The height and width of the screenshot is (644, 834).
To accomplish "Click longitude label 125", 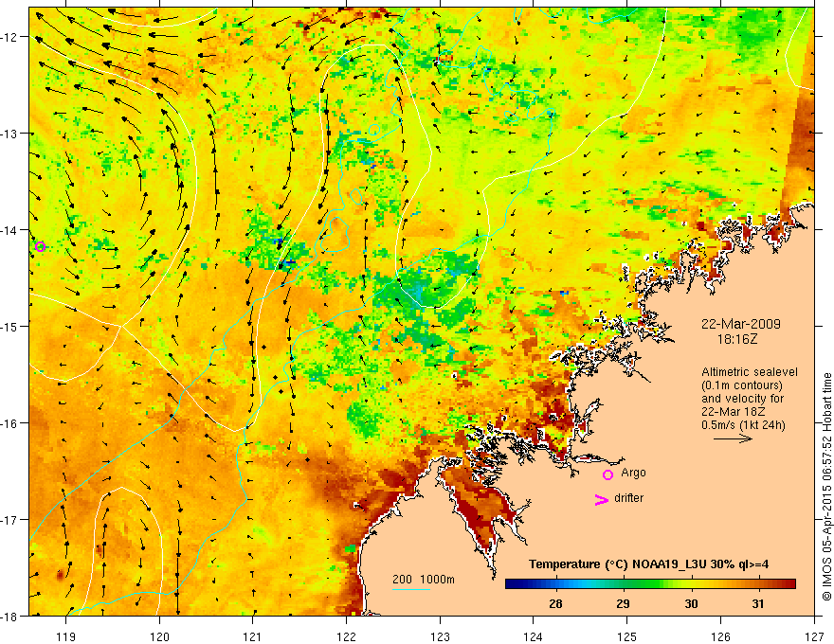I will click(627, 636).
